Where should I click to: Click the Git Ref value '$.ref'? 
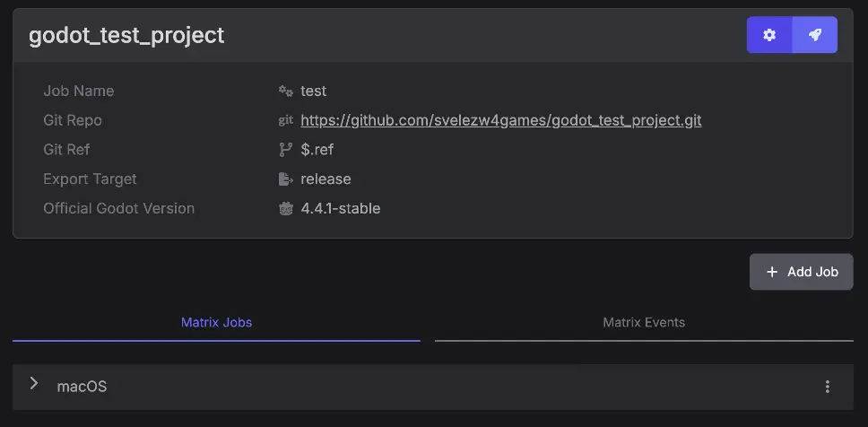click(x=317, y=150)
